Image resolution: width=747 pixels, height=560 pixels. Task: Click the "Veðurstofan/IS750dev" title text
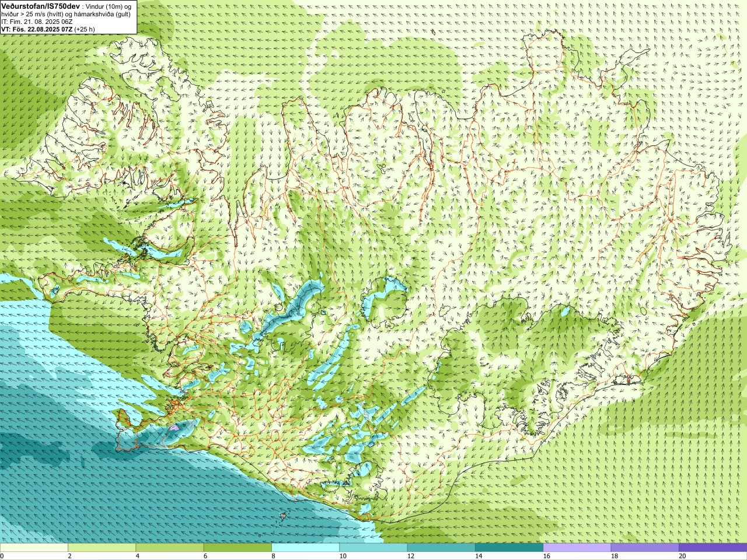[41, 6]
